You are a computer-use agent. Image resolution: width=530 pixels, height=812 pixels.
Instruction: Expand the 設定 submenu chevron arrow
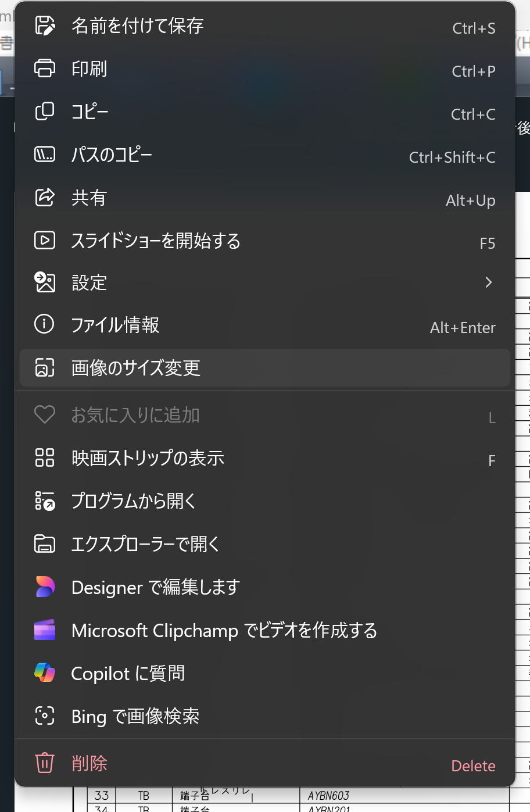[x=488, y=282]
